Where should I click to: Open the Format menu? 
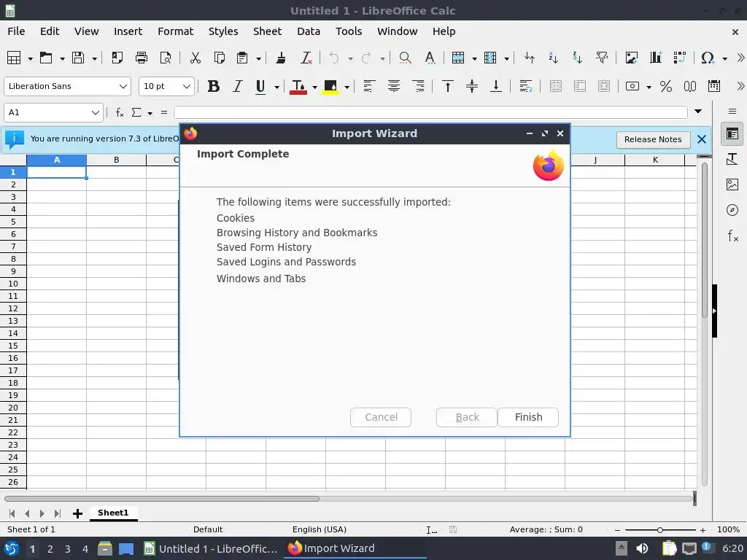click(175, 31)
